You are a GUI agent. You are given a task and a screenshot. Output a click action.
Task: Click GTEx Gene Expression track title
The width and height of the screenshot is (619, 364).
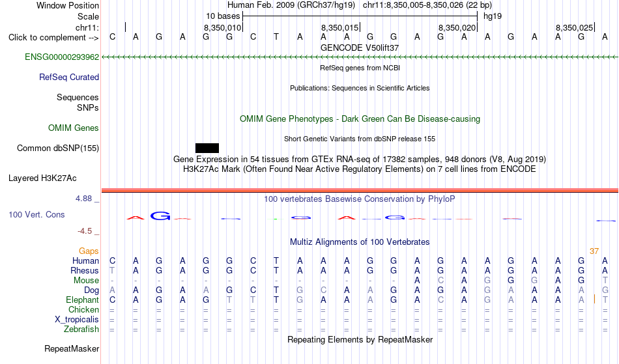point(360,160)
